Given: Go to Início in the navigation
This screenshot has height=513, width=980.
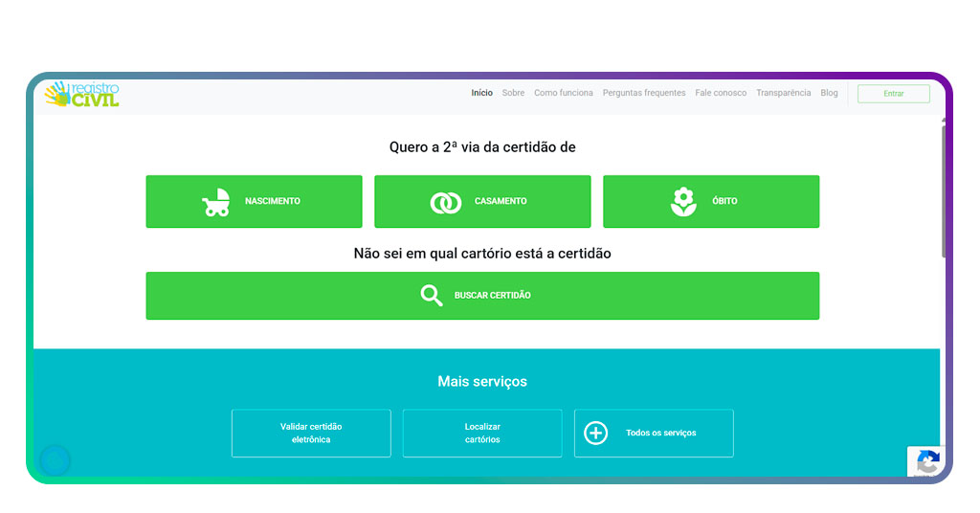Looking at the screenshot, I should click(482, 93).
